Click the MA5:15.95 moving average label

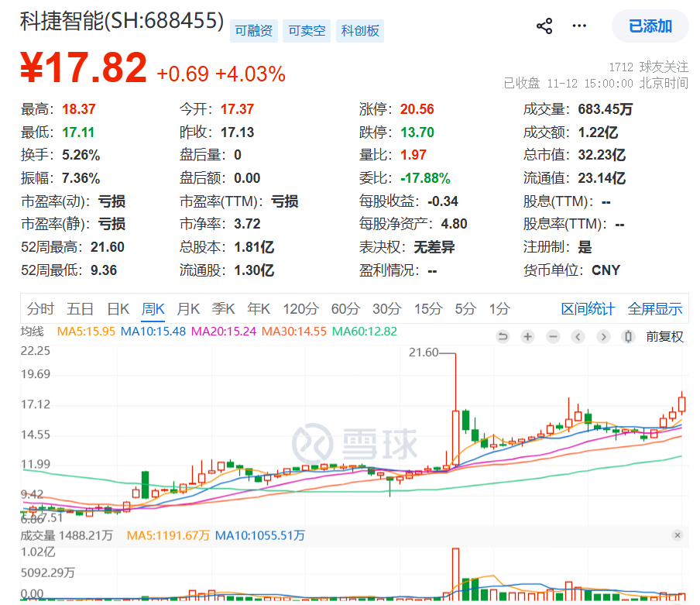click(x=86, y=332)
